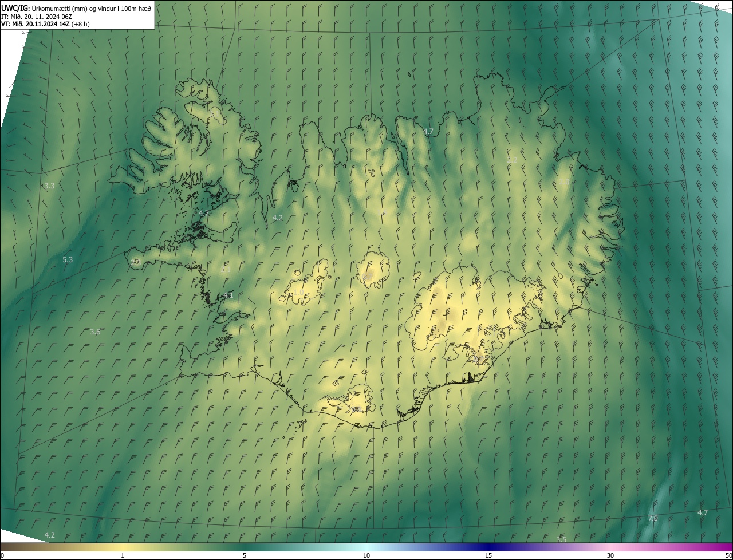Click the '15' tick label on the colour scale
733x560 pixels.
(x=488, y=555)
